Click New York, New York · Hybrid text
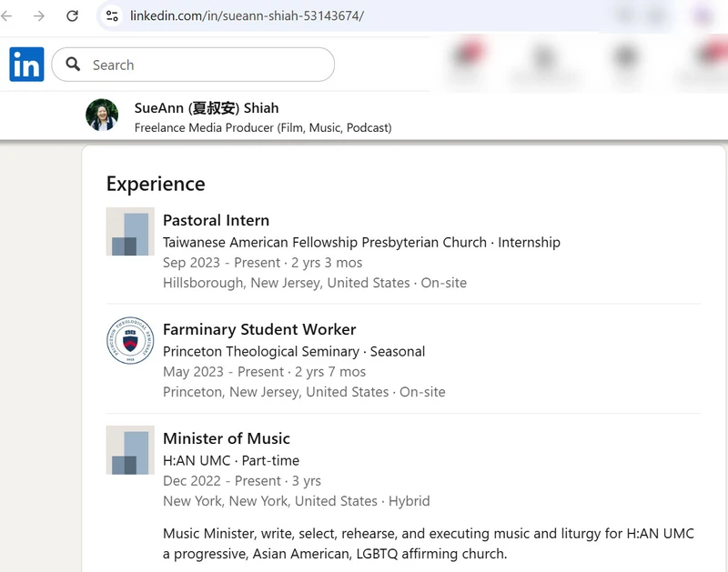This screenshot has width=728, height=572. coord(297,501)
